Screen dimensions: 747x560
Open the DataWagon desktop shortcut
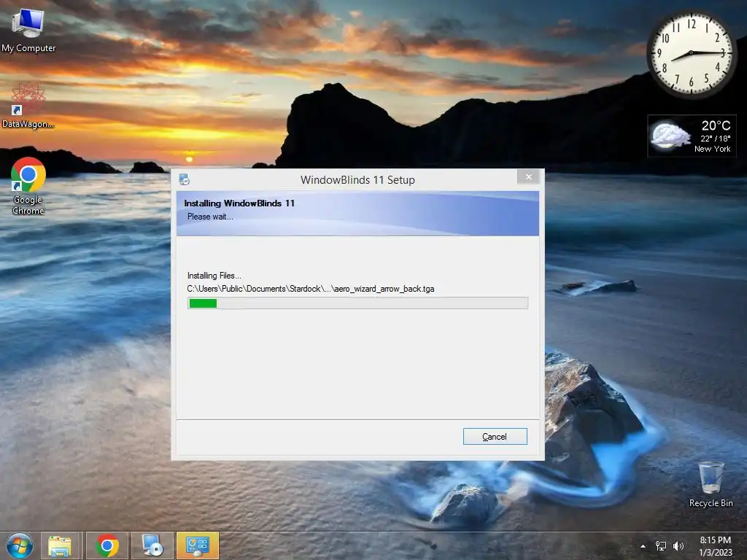coord(28,105)
